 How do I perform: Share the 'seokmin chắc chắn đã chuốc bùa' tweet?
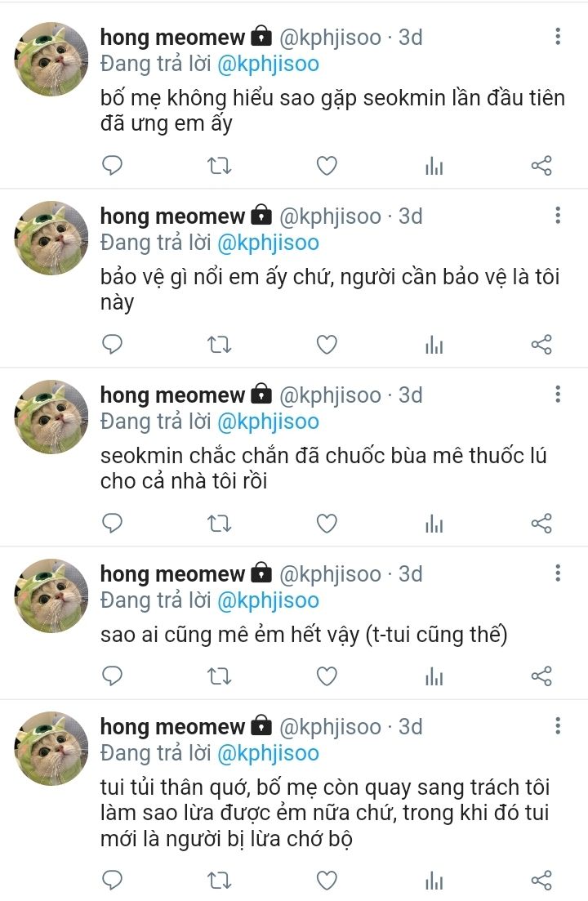(x=541, y=524)
